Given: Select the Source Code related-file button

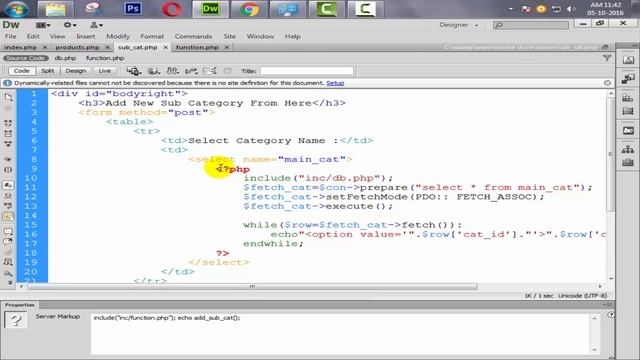Looking at the screenshot, I should 26,58.
